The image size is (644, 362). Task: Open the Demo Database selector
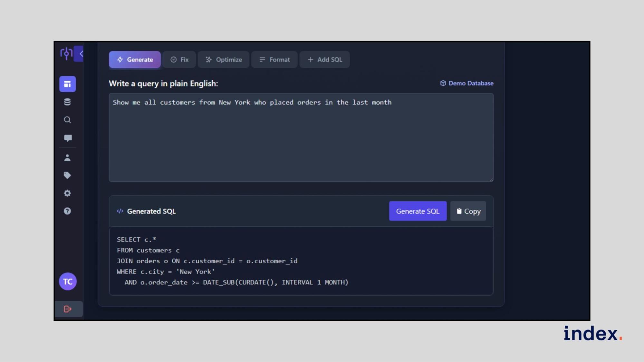point(467,83)
